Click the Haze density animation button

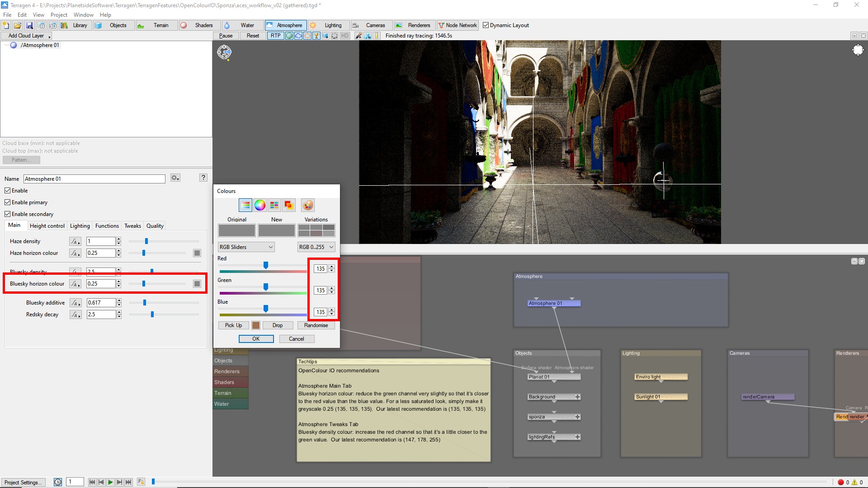click(x=75, y=241)
